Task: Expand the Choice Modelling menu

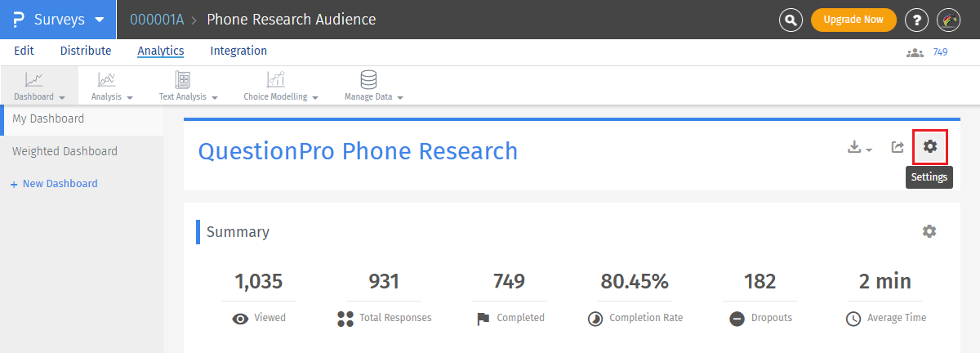Action: click(280, 86)
